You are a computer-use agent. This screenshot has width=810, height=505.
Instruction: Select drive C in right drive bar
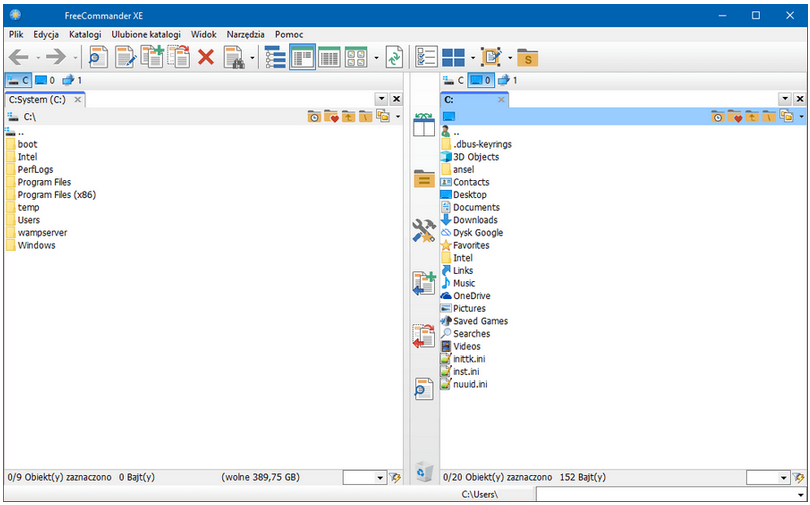pyautogui.click(x=454, y=80)
